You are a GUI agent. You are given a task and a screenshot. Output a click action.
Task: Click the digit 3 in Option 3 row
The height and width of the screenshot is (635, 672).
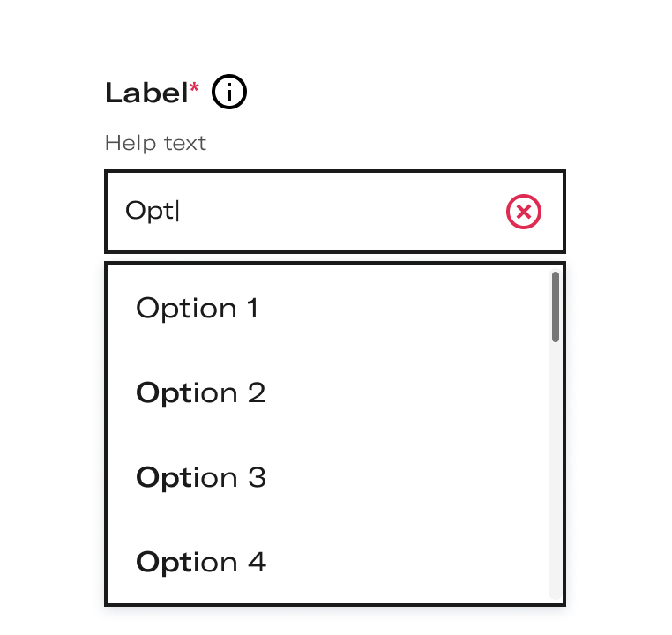(x=257, y=477)
